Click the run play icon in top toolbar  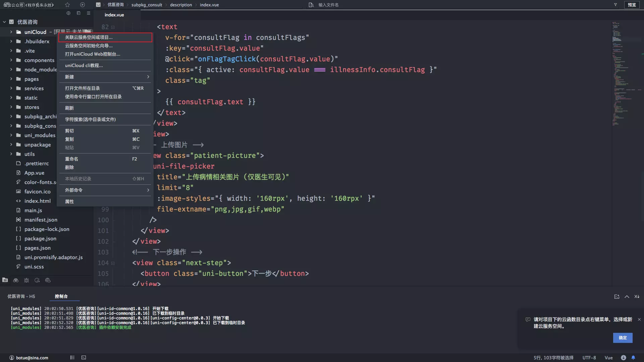pos(83,5)
